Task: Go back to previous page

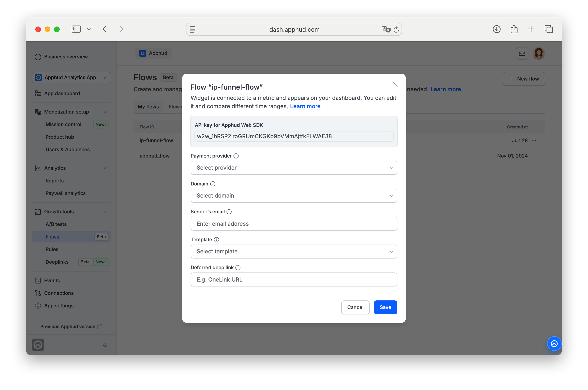Action: 105,29
